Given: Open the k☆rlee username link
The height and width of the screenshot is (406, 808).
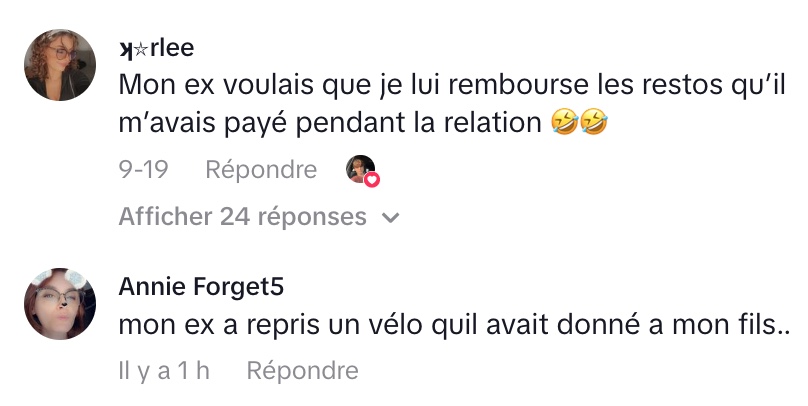Looking at the screenshot, I should [x=156, y=48].
